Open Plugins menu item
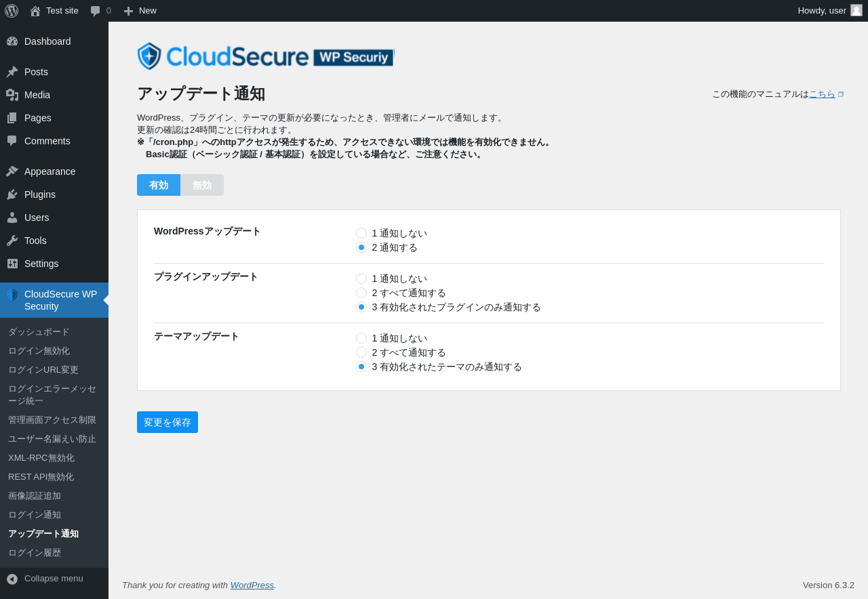The image size is (868, 599). (54, 194)
